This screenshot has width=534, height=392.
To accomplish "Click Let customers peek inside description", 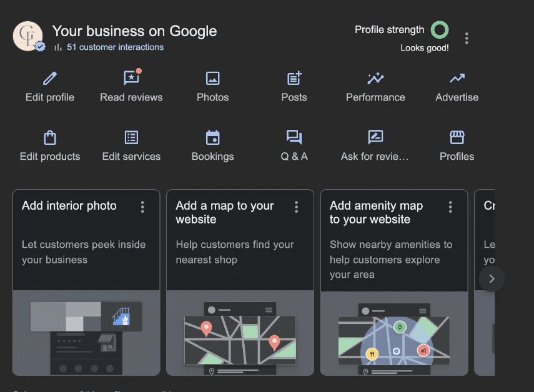I will tap(84, 252).
